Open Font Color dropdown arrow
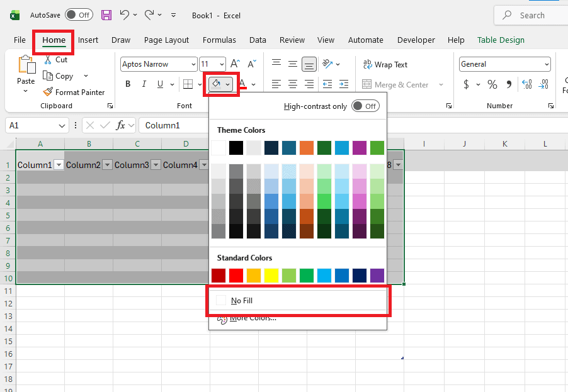The image size is (568, 392). tap(253, 84)
